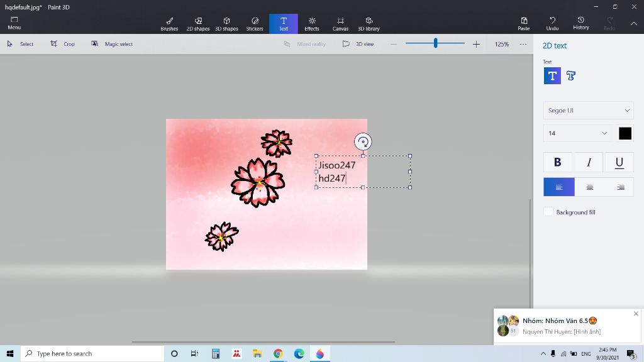Open the Brushes tool
This screenshot has height=362, width=644.
[169, 24]
